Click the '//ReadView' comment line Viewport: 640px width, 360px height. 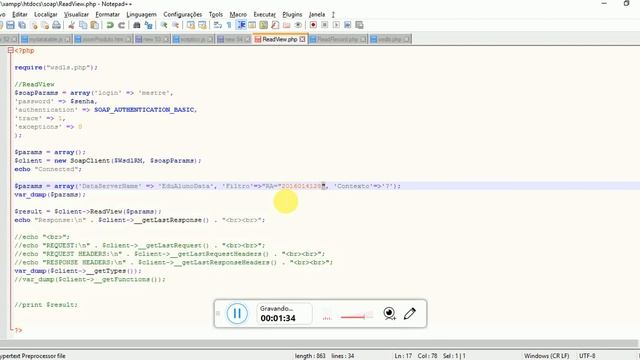click(34, 84)
